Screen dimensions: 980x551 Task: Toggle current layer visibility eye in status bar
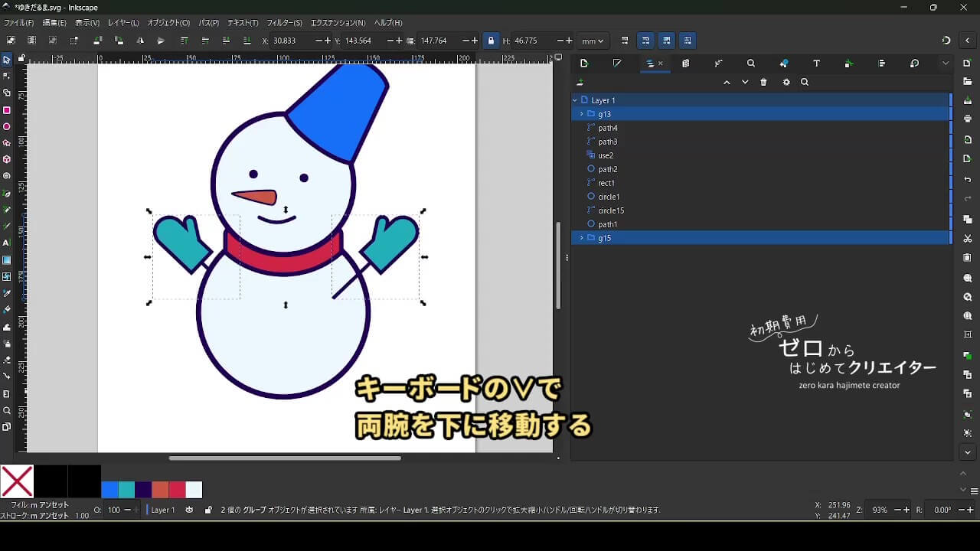pyautogui.click(x=189, y=510)
